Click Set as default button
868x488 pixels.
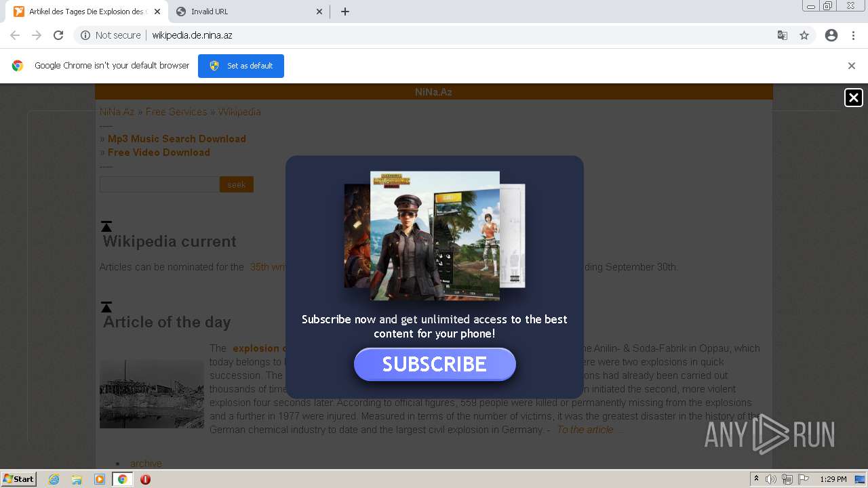(x=241, y=66)
